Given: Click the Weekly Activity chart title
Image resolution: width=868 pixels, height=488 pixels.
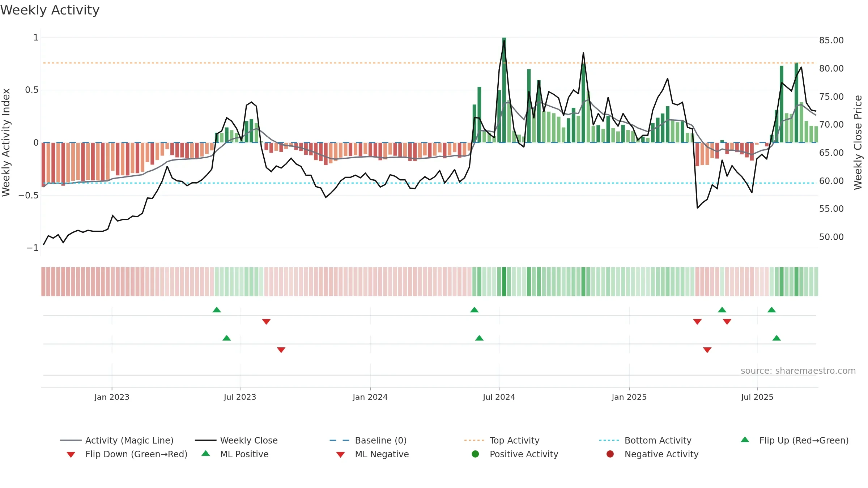Looking at the screenshot, I should (50, 10).
